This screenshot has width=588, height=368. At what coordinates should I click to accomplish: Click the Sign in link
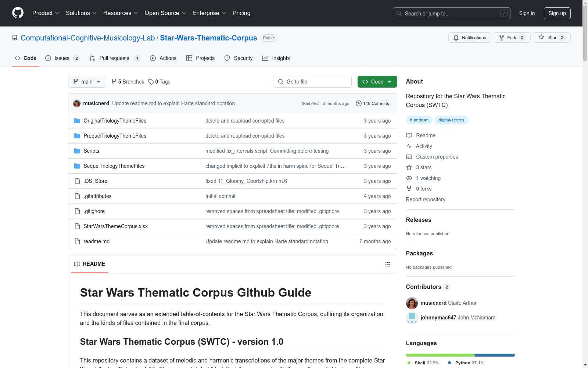[x=527, y=13]
